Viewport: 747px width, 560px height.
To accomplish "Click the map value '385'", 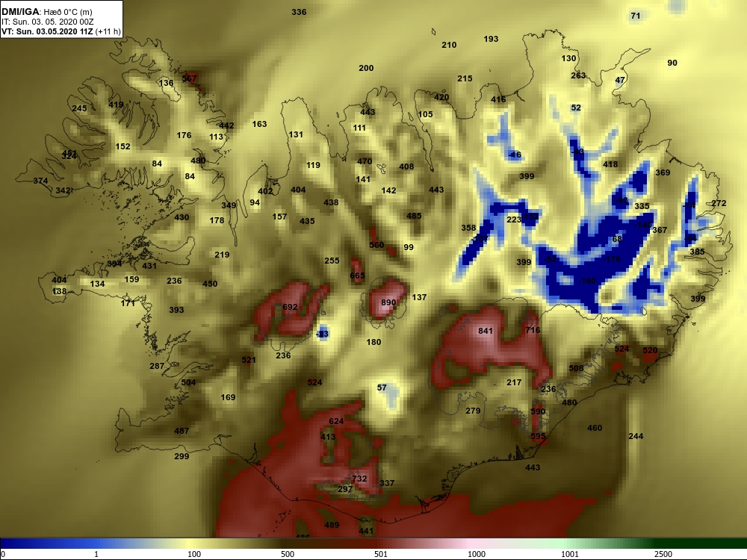I will click(697, 252).
